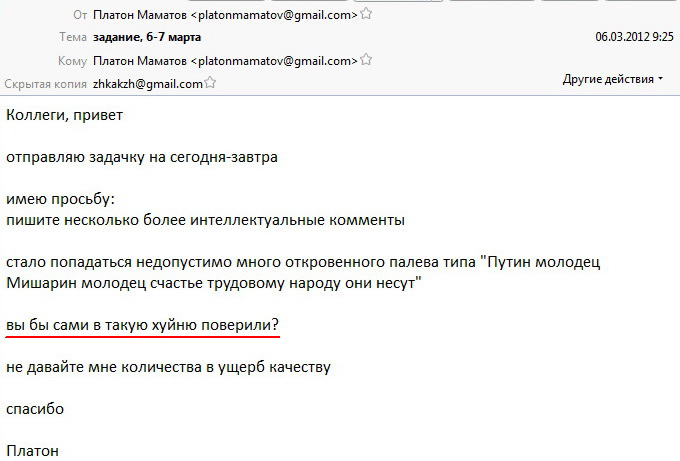Click the greeting line 'Коллеги, привет'
680x461 pixels.
click(x=65, y=115)
